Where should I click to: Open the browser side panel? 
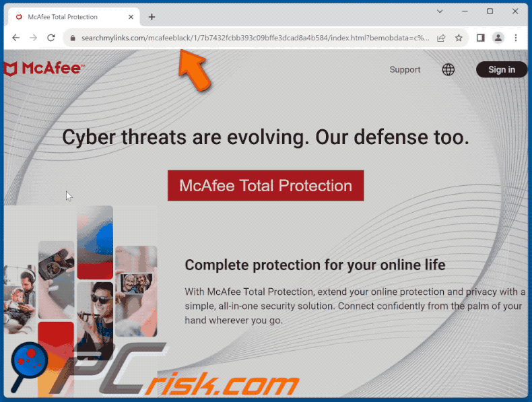[x=480, y=38]
